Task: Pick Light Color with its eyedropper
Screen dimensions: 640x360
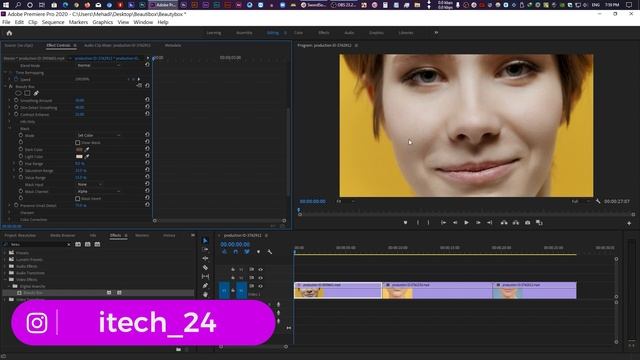Action: point(87,156)
